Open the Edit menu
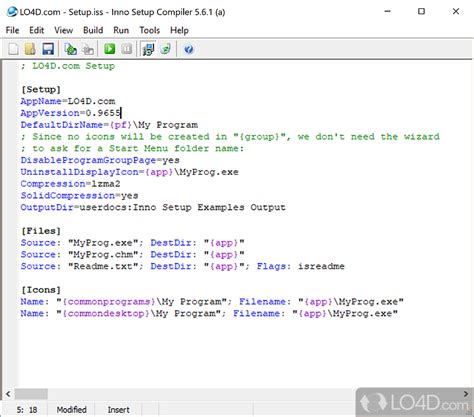Screen dimensions: 474x417 point(36,30)
